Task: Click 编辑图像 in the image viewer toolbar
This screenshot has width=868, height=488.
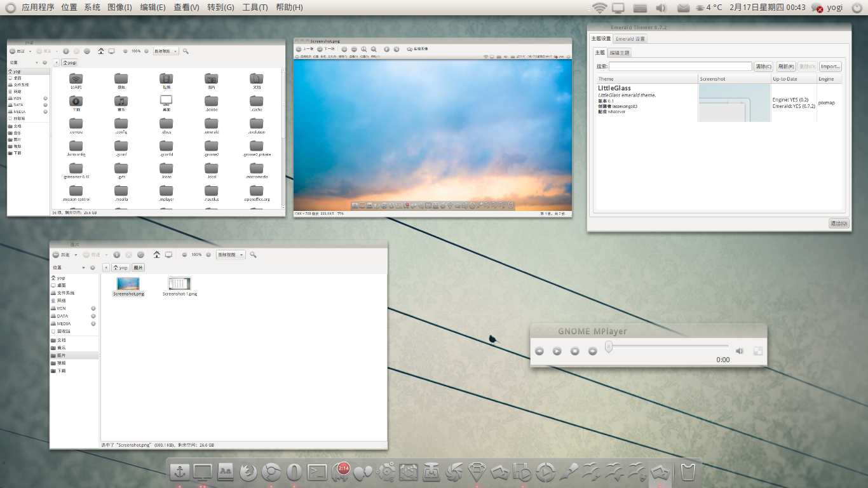Action: coord(419,49)
